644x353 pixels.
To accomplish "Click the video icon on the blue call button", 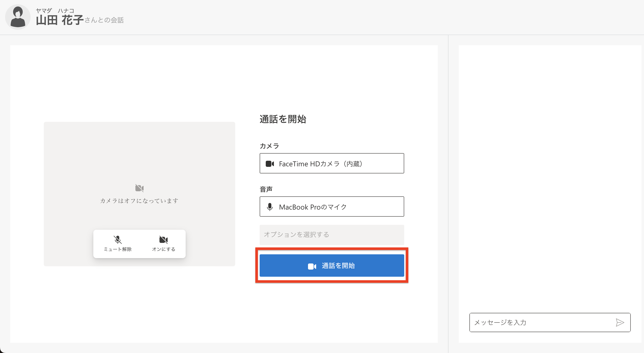I will tap(312, 266).
